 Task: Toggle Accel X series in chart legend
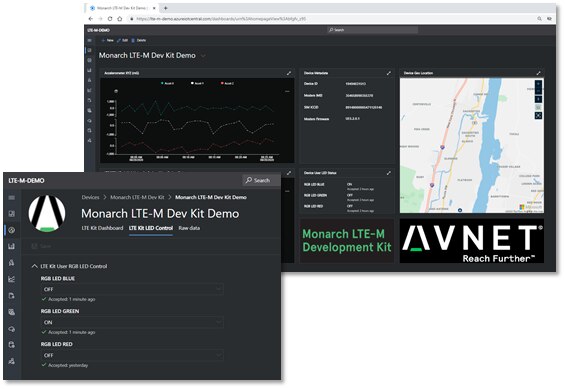pyautogui.click(x=167, y=84)
